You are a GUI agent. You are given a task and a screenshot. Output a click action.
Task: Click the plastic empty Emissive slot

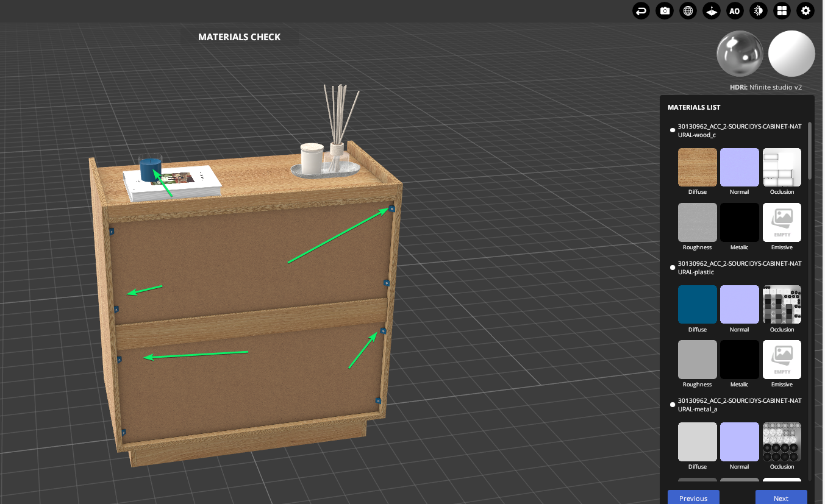click(782, 360)
